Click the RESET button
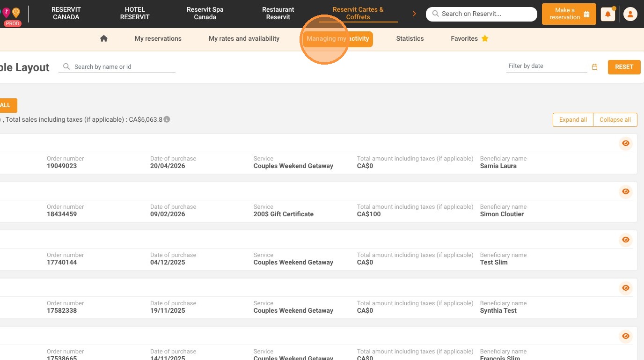644x360 pixels. click(624, 67)
